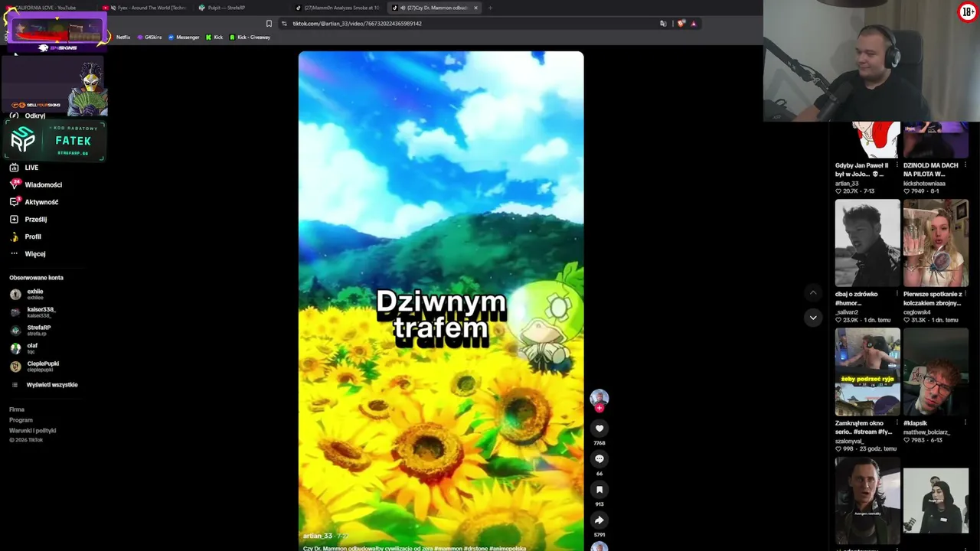Go to the previous video with up arrow

813,292
